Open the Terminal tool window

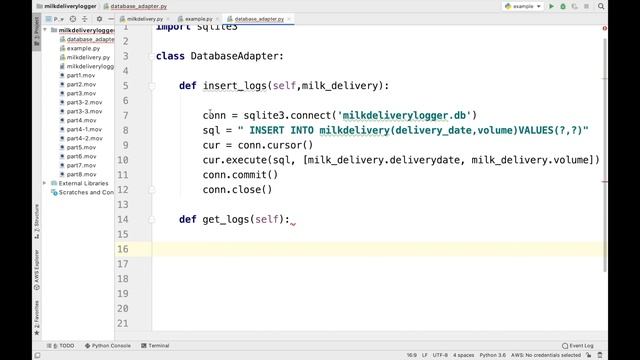coord(155,346)
